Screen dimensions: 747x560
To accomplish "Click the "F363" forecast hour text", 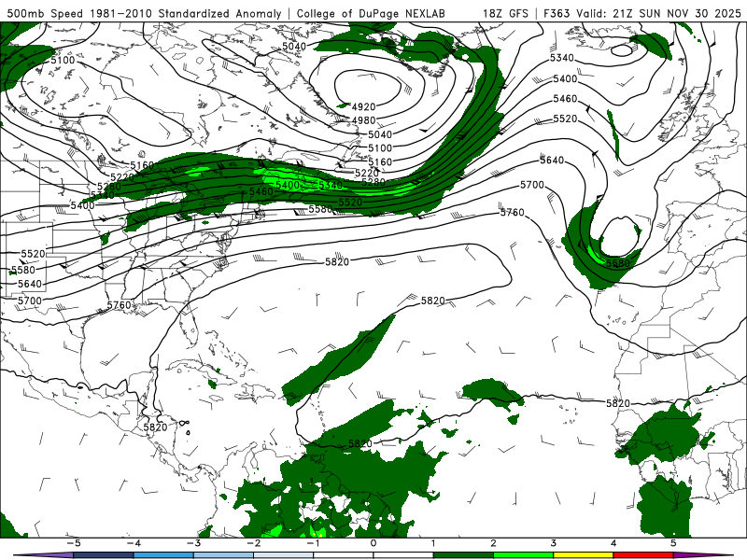I will click(x=556, y=13).
